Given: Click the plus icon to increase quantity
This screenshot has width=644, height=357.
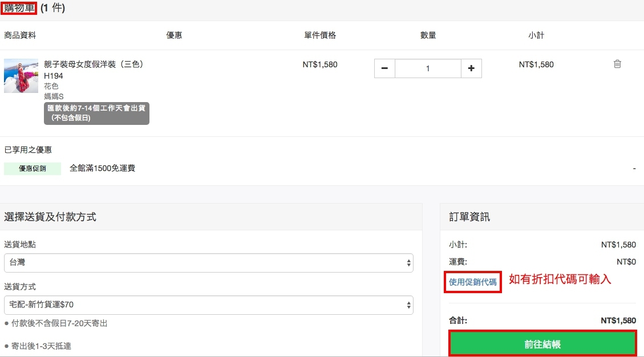Looking at the screenshot, I should tap(471, 68).
